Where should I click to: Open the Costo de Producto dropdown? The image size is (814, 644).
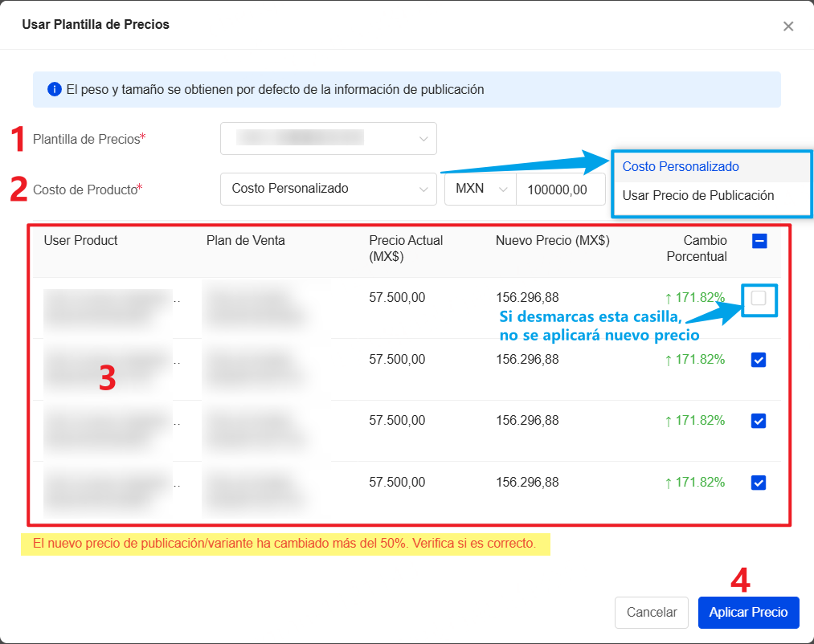point(328,189)
